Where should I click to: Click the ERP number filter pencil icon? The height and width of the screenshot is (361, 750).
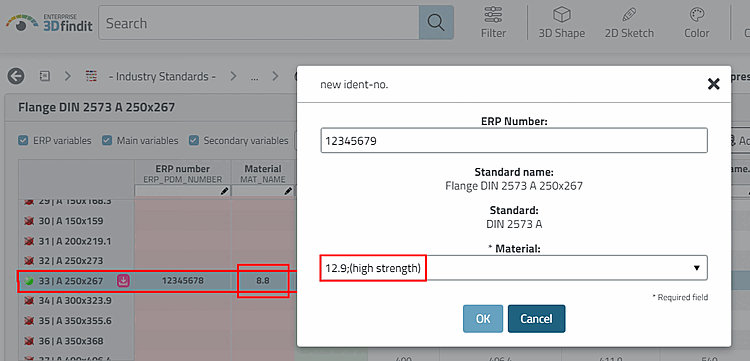point(223,191)
